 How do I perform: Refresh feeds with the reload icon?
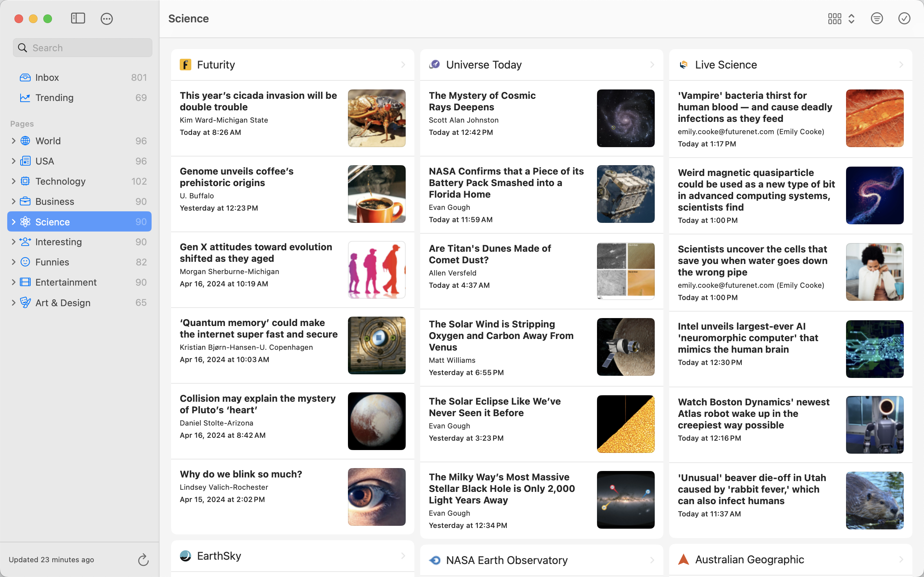coord(143,559)
